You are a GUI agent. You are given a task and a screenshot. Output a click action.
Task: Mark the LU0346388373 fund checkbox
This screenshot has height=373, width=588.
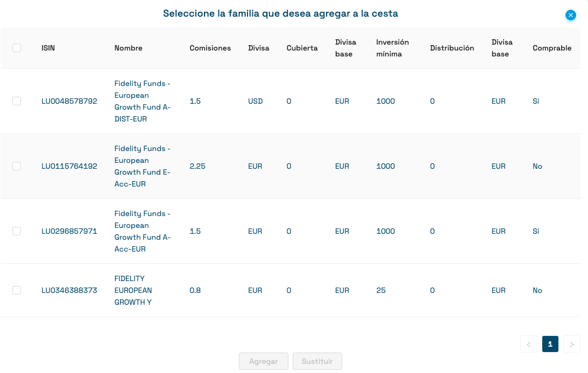pyautogui.click(x=17, y=290)
